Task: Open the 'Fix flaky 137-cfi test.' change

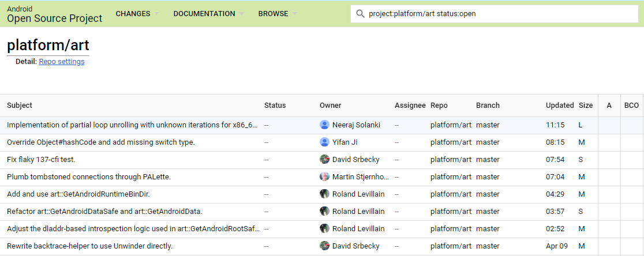Action: click(41, 159)
